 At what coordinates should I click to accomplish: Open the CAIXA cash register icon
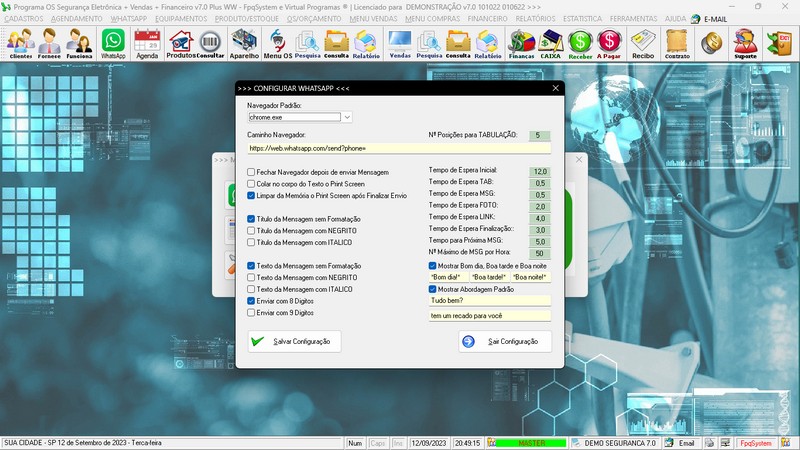click(551, 44)
